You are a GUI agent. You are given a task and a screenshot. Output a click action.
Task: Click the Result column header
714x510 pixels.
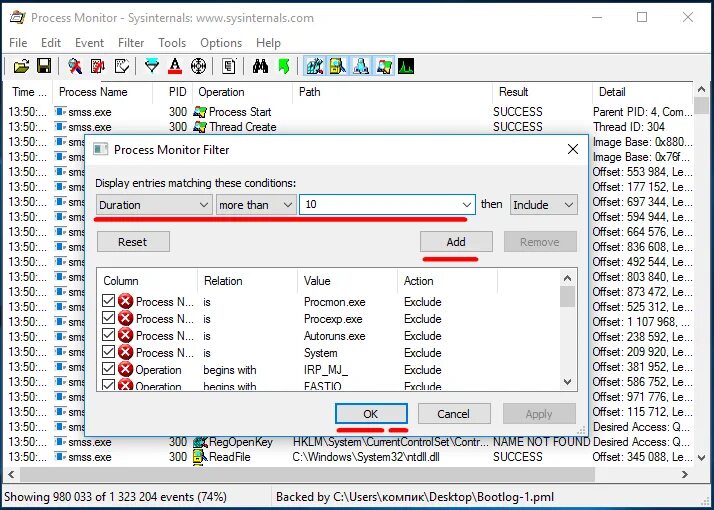coord(542,92)
